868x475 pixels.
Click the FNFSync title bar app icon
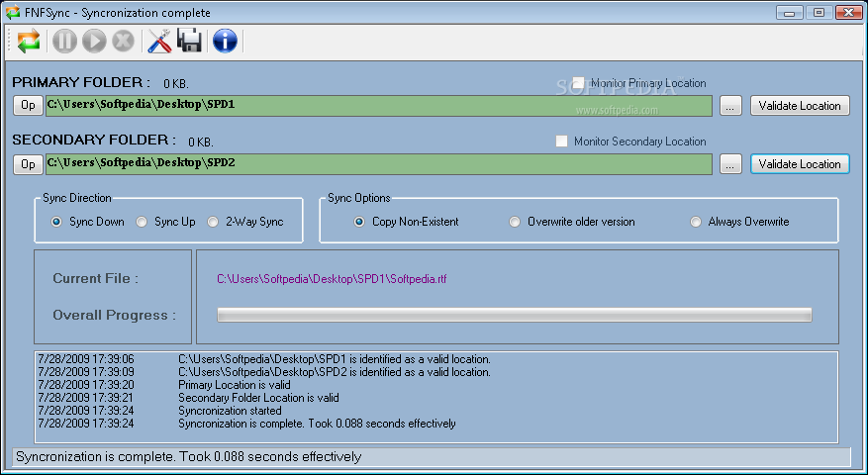13,12
